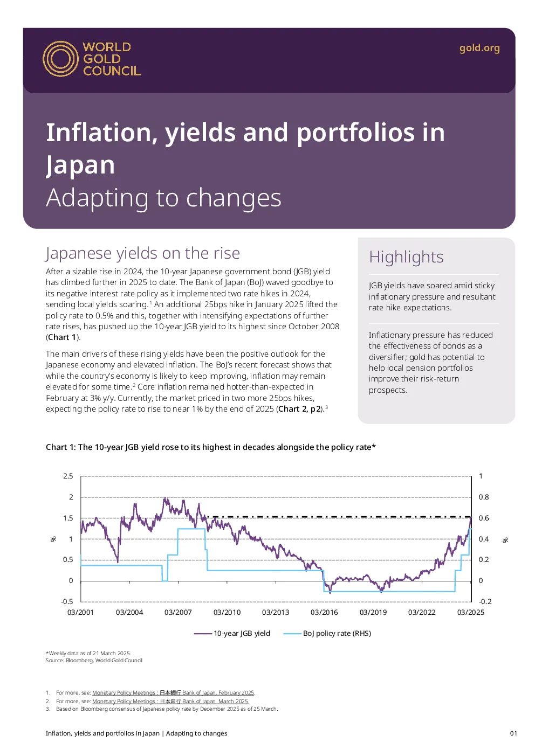Open Monetary Policy Meetings March 2025 link
This screenshot has width=535, height=756.
pos(170,702)
